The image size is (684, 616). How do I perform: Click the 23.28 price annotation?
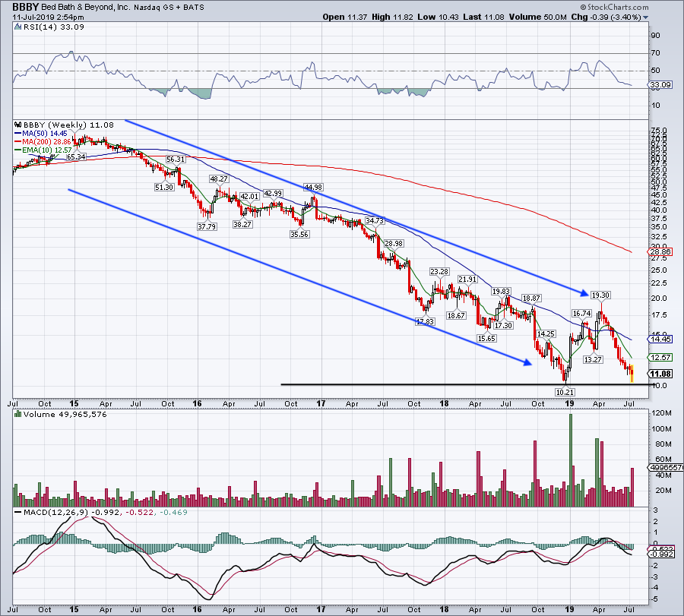pyautogui.click(x=439, y=271)
